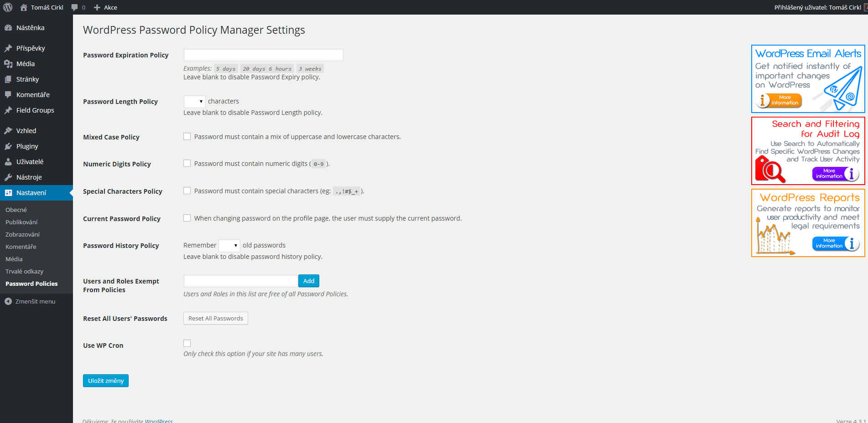Open the Publikování settings submenu
Screen dimensions: 868x423
[21, 222]
